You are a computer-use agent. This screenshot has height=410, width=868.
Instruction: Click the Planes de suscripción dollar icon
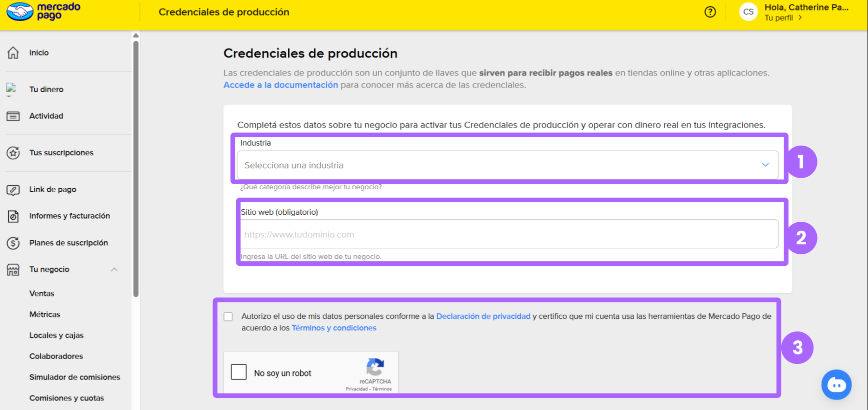(x=13, y=243)
